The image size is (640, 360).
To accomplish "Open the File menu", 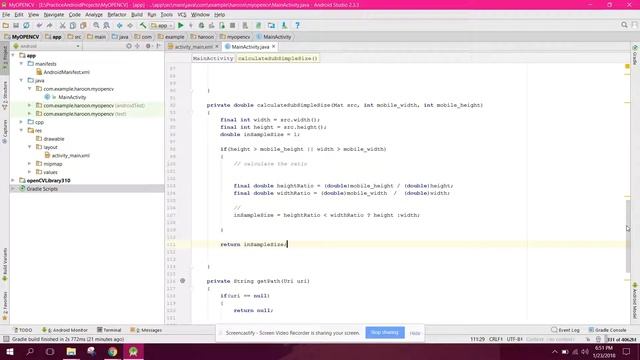I will pyautogui.click(x=6, y=15).
